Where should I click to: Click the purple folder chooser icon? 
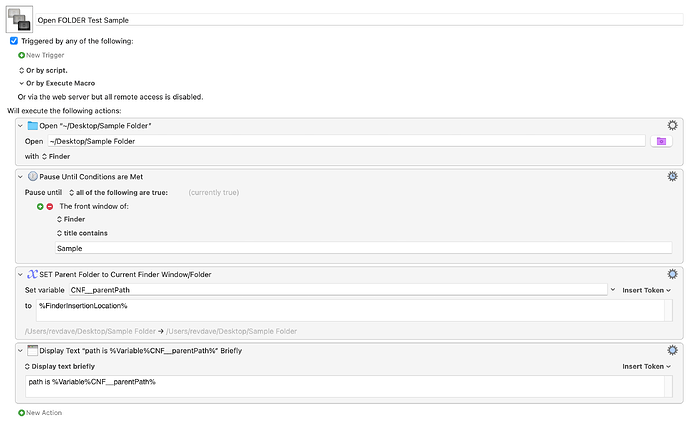pos(661,141)
